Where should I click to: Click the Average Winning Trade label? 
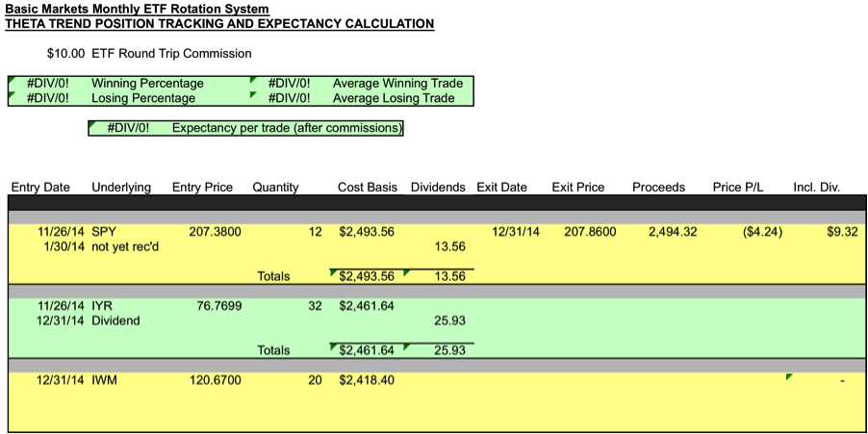[x=398, y=84]
